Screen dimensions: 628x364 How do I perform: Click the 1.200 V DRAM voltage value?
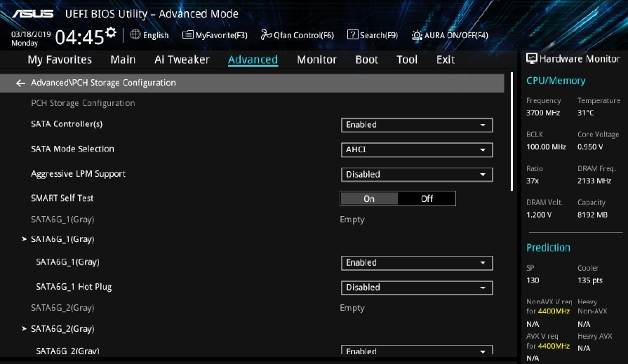tap(539, 215)
